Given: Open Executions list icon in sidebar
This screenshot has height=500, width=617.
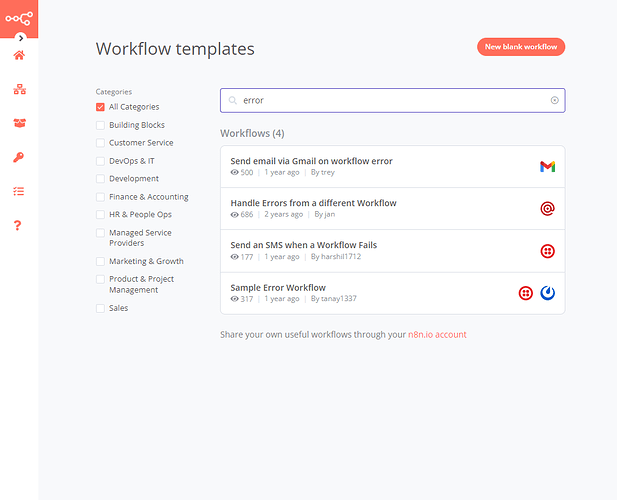Looking at the screenshot, I should pos(19,190).
